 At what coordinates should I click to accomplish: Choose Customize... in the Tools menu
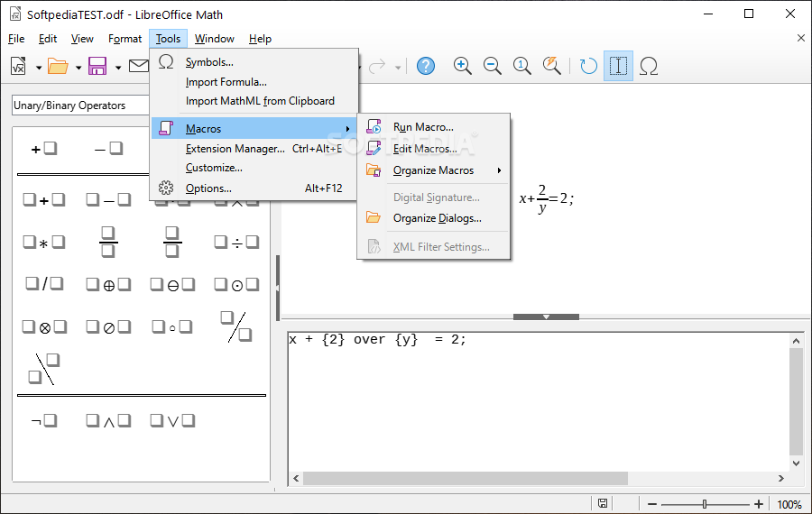click(254, 168)
